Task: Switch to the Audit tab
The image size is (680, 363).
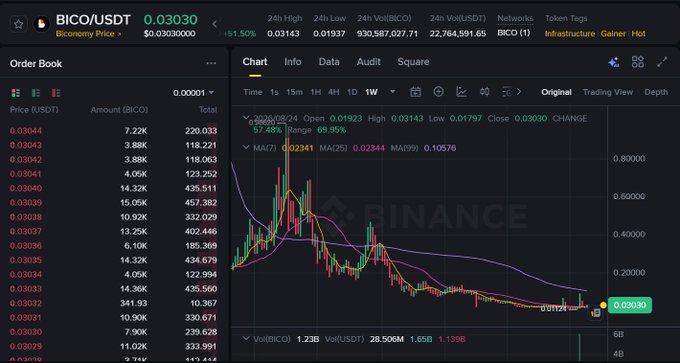Action: [369, 62]
